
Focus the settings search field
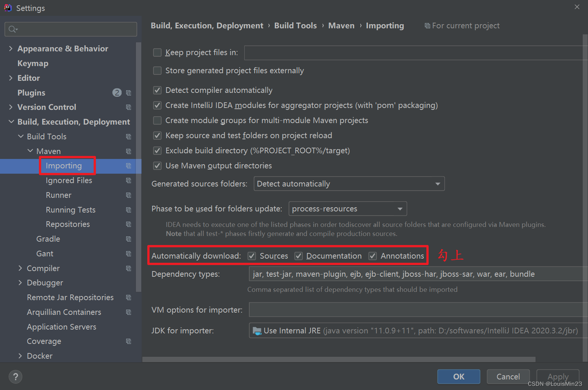click(71, 29)
